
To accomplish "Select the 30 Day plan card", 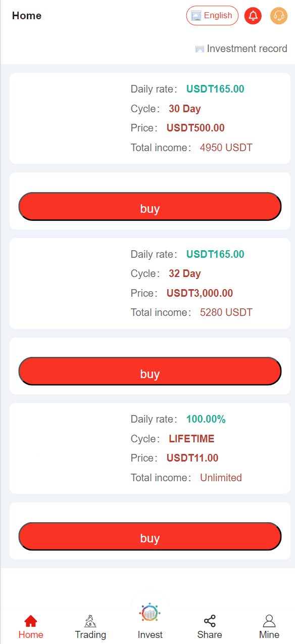I will coord(150,118).
